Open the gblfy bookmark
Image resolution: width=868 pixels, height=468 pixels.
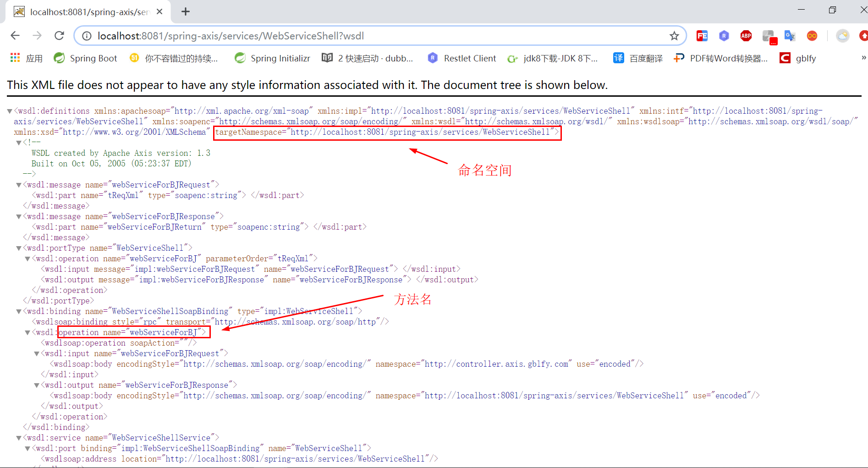(x=798, y=58)
